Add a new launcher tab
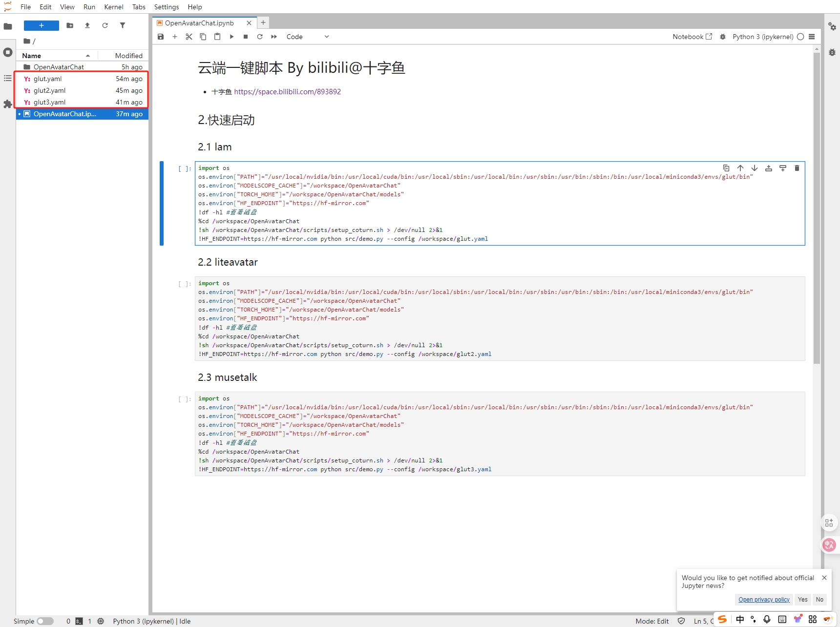The width and height of the screenshot is (840, 627). click(x=263, y=22)
